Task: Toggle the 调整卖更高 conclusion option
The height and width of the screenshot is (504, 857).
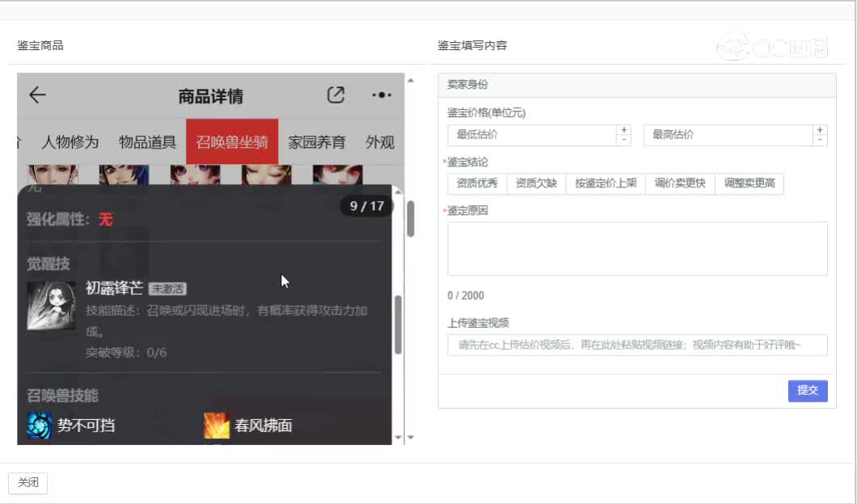Action: point(749,183)
